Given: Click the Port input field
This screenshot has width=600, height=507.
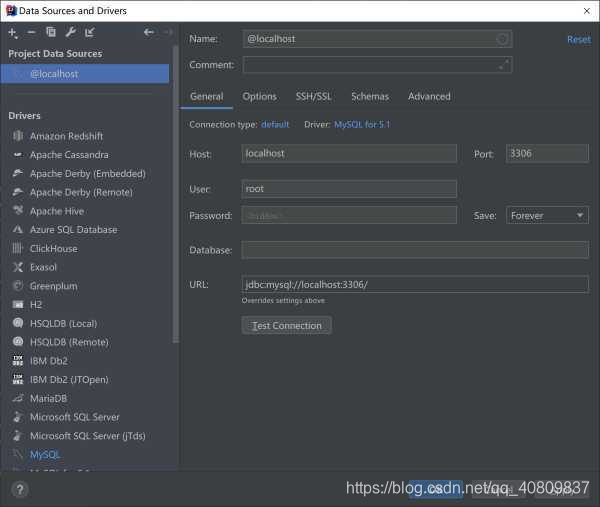Looking at the screenshot, I should tap(547, 154).
